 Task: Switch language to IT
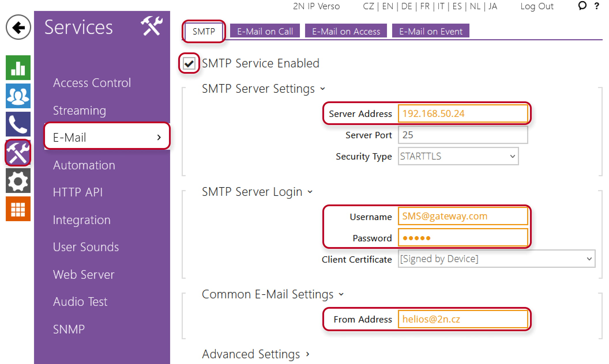(441, 6)
